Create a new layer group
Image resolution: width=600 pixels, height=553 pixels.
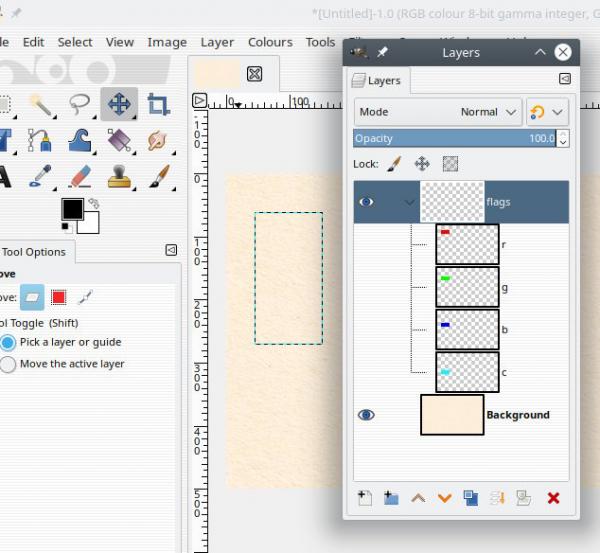(x=391, y=498)
